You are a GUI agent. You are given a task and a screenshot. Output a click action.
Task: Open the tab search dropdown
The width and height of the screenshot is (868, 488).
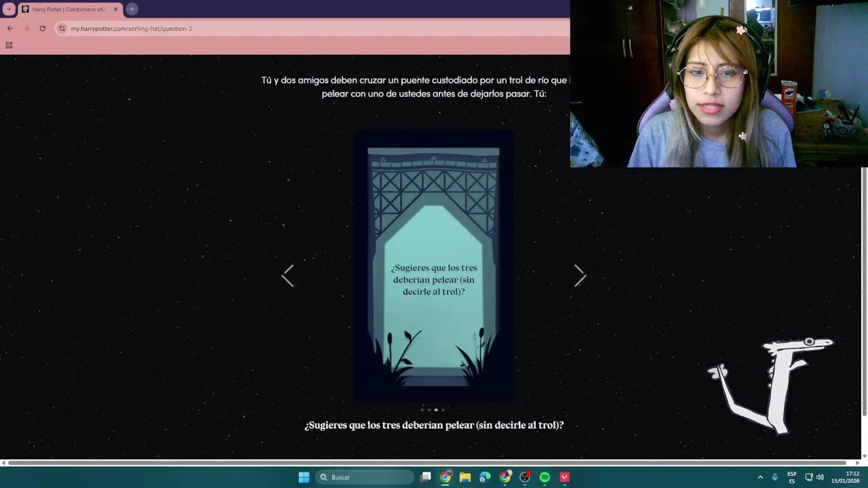[x=9, y=9]
